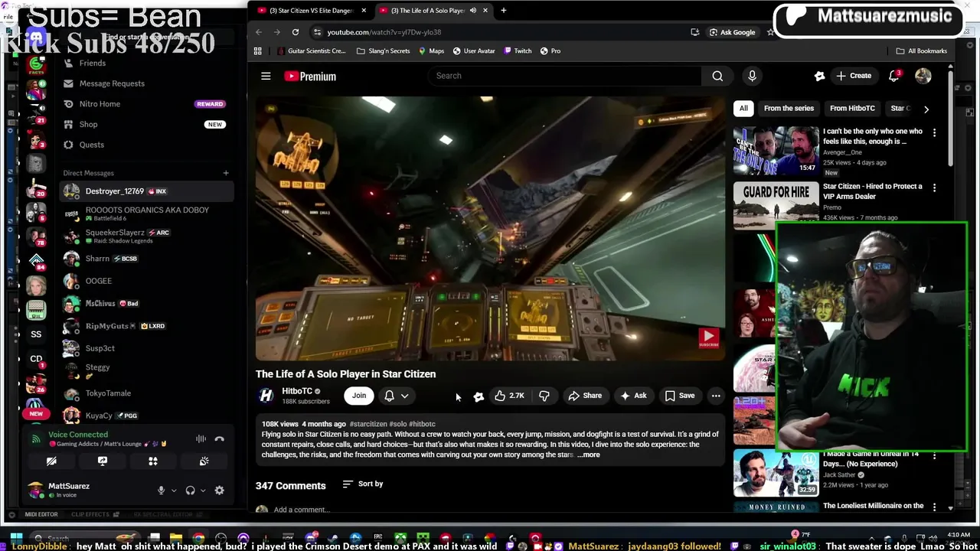The width and height of the screenshot is (980, 551).
Task: Click the Join channel membership button
Action: pyautogui.click(x=359, y=396)
